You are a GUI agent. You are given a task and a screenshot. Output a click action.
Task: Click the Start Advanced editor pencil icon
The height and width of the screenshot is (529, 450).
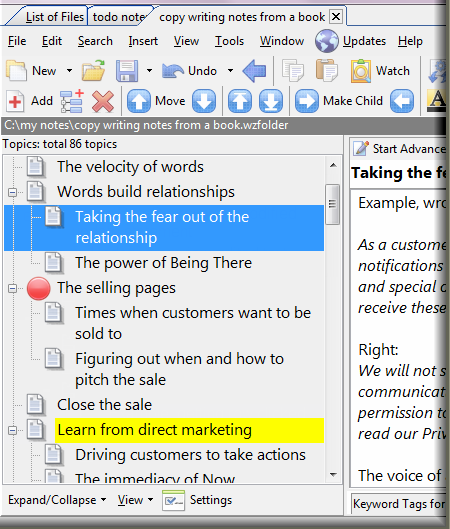[361, 148]
